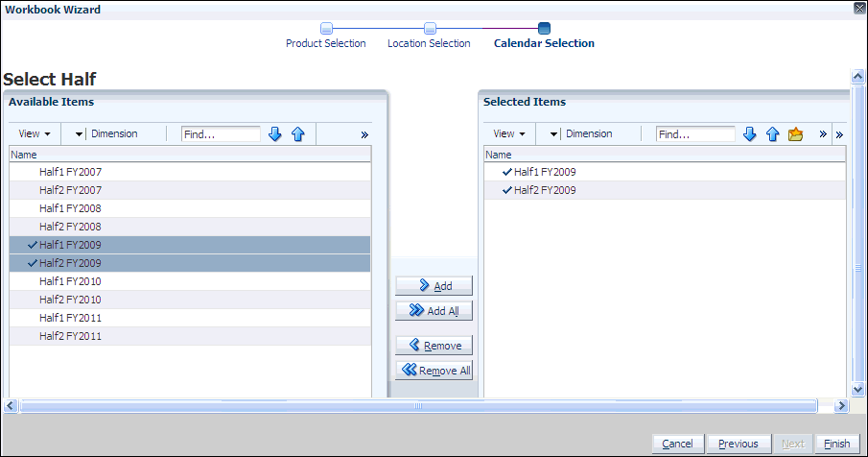
Task: Select Half1 FY2011 in Available Items
Action: point(190,318)
